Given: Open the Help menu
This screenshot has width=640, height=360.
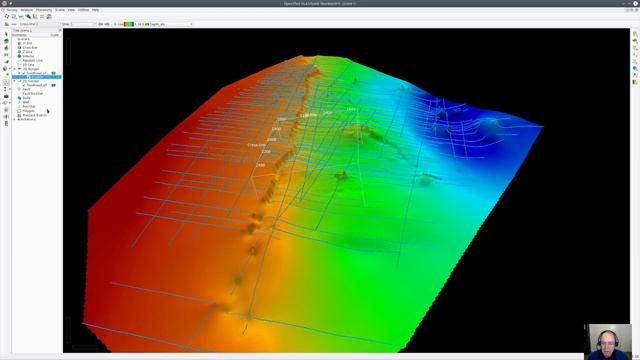Looking at the screenshot, I should coord(96,10).
